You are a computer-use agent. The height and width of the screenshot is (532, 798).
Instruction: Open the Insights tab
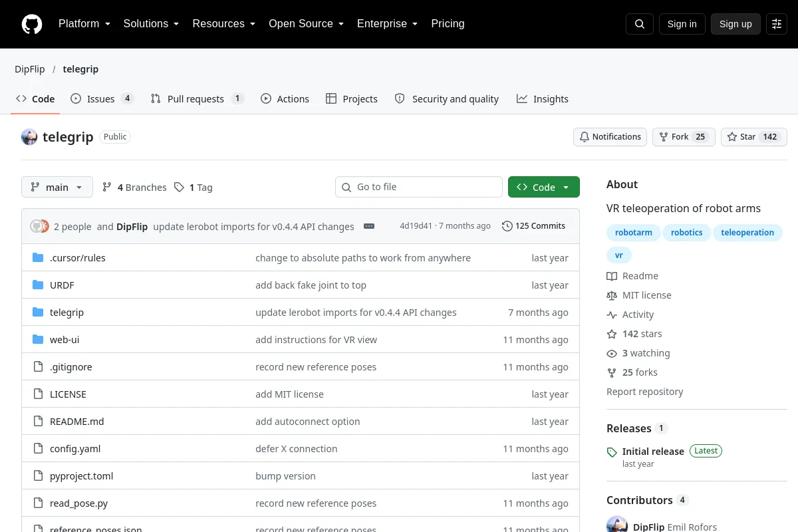click(543, 98)
